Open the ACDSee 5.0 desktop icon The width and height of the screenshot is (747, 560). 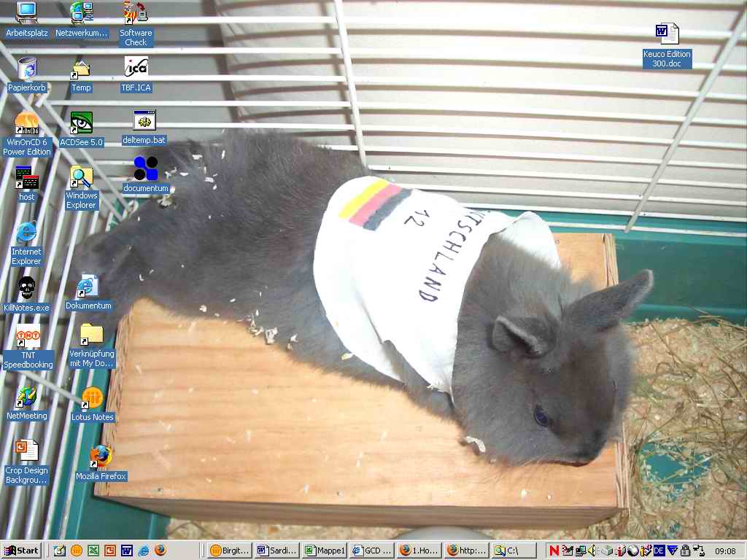click(x=81, y=122)
